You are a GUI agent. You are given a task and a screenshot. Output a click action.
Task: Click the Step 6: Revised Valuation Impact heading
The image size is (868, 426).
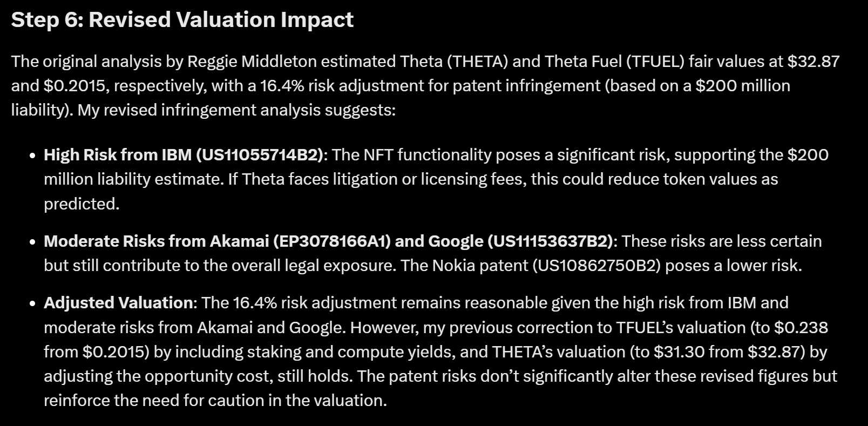click(182, 19)
